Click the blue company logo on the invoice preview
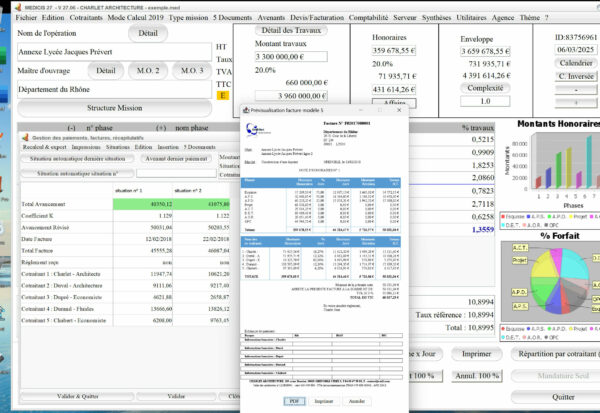The height and width of the screenshot is (413, 600). point(254,129)
